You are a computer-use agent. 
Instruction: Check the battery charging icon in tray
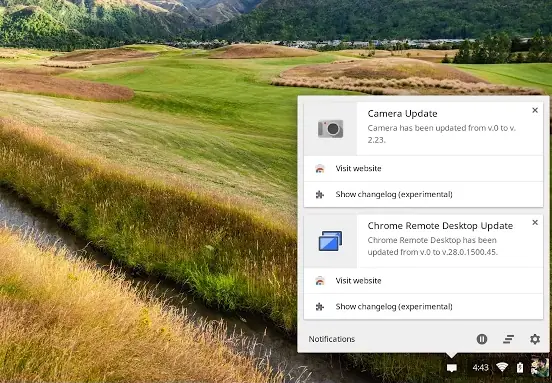(520, 368)
